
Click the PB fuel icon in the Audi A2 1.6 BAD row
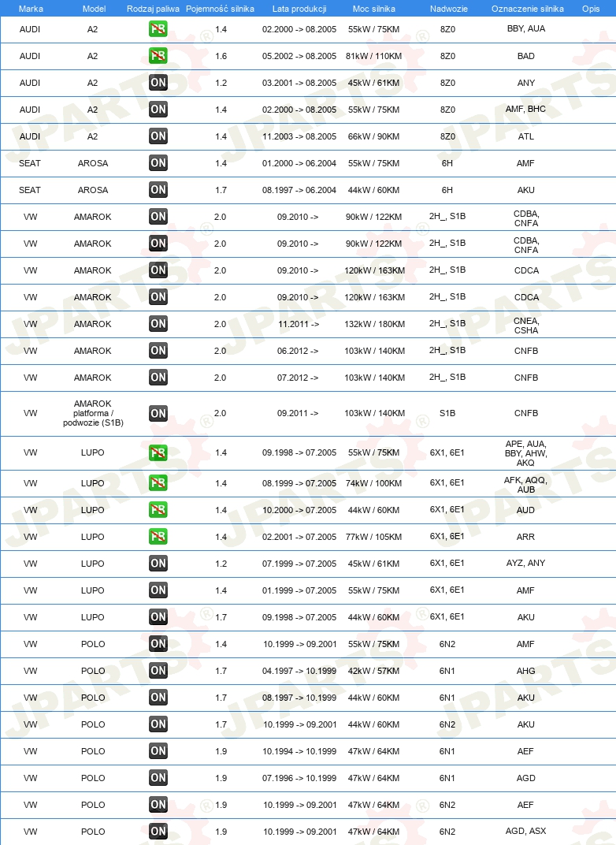[x=158, y=56]
